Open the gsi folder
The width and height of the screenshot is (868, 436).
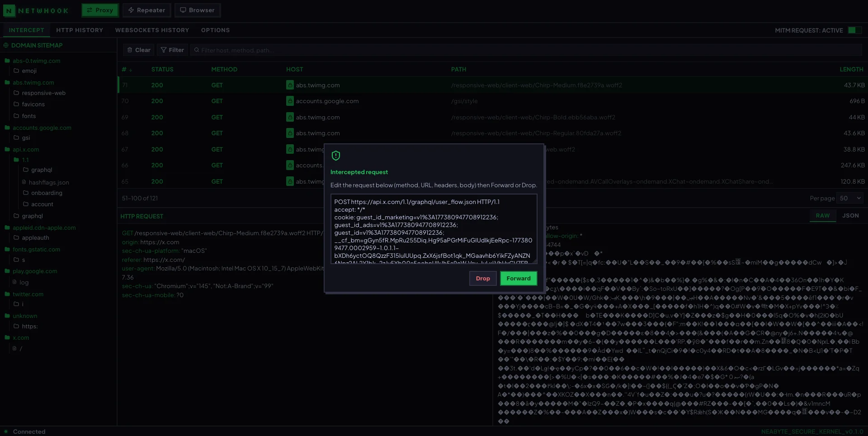22,137
